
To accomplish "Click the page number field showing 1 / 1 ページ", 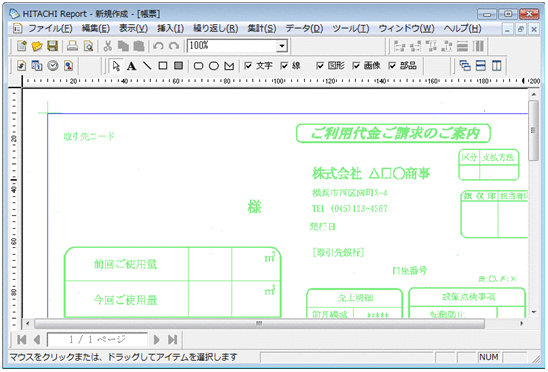I will click(x=97, y=339).
